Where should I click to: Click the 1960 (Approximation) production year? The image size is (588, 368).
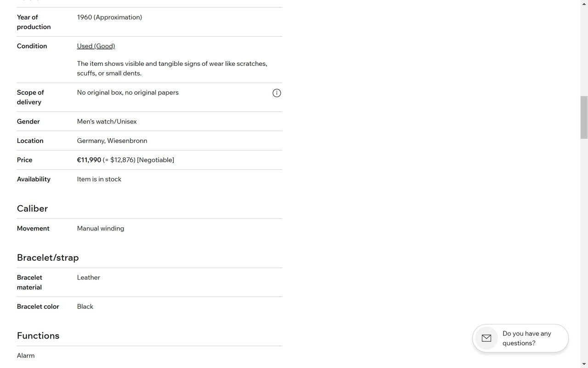109,17
